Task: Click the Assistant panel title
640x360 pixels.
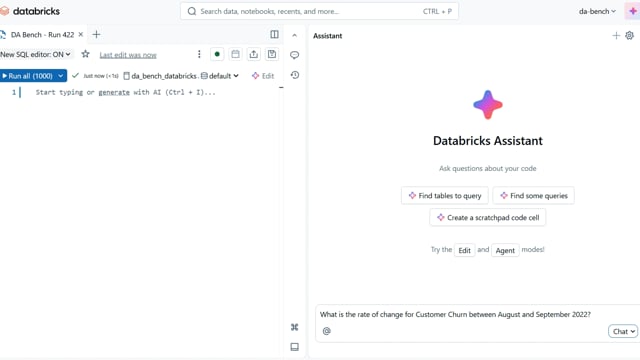Action: (x=327, y=36)
